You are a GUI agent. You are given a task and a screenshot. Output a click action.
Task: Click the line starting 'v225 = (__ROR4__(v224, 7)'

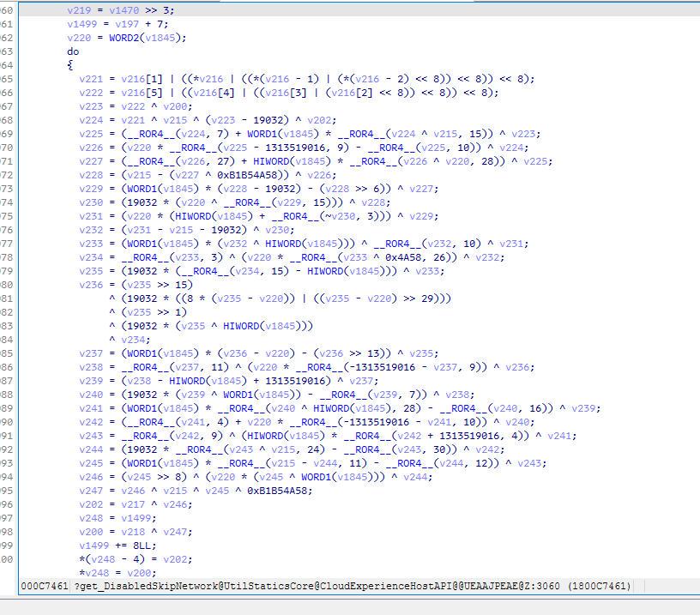click(310, 134)
